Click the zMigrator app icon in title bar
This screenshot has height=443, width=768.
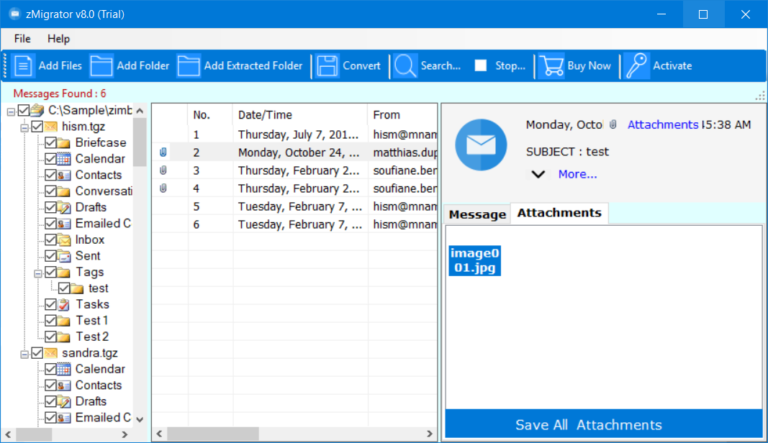[x=15, y=14]
